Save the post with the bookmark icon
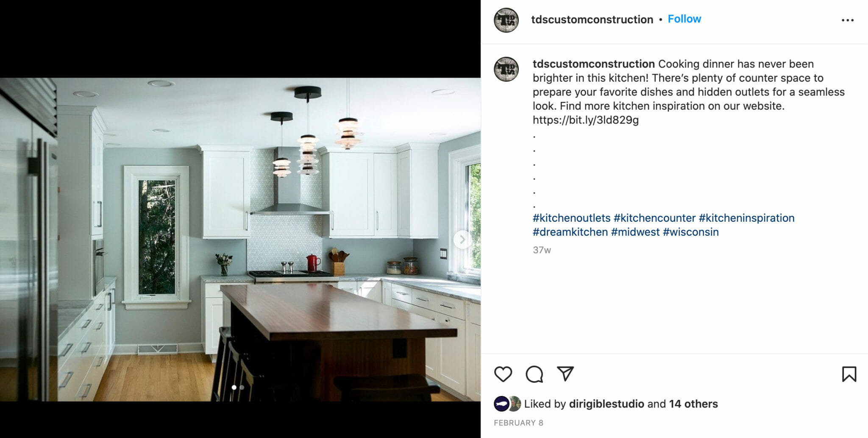Image resolution: width=868 pixels, height=438 pixels. click(x=849, y=374)
